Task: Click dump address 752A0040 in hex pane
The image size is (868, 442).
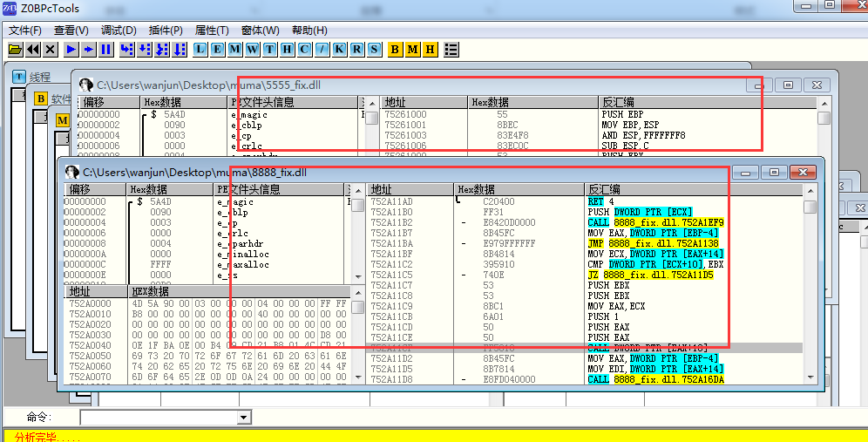Action: 91,345
